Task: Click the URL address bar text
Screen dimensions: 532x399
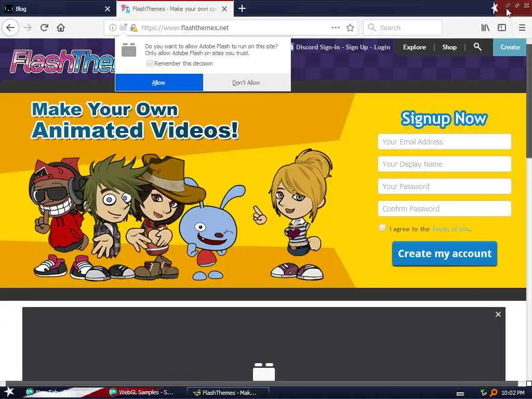Action: pyautogui.click(x=185, y=28)
